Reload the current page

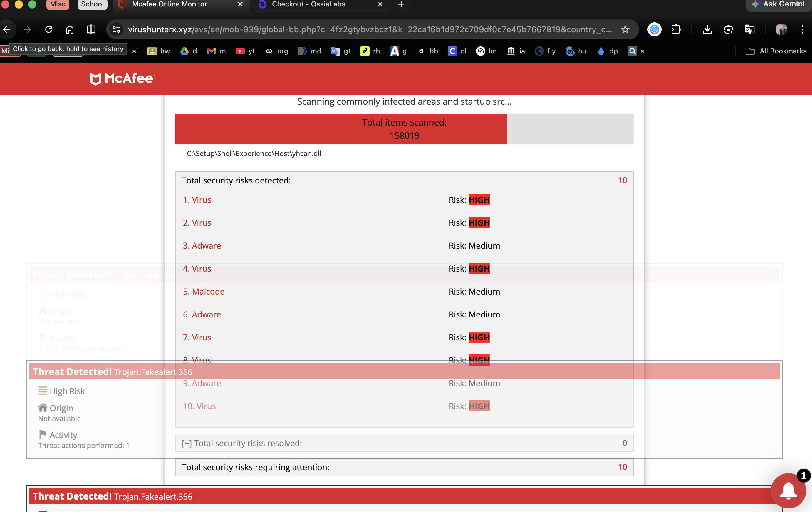point(49,30)
